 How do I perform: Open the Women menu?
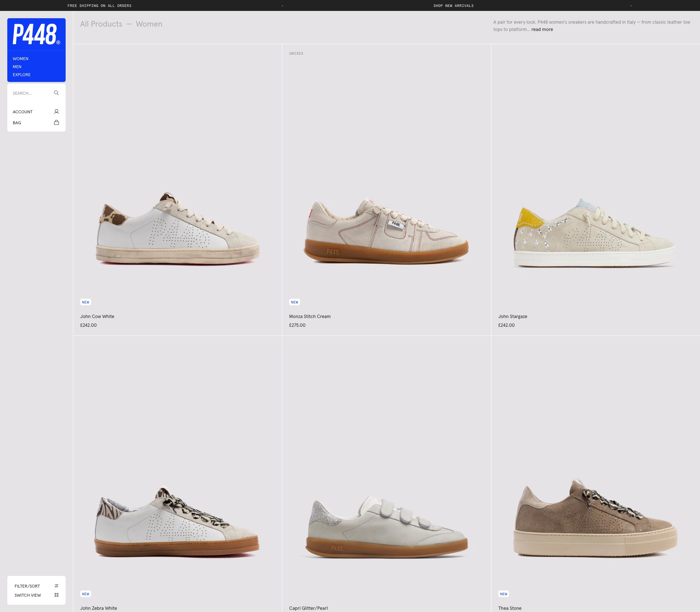coord(20,59)
